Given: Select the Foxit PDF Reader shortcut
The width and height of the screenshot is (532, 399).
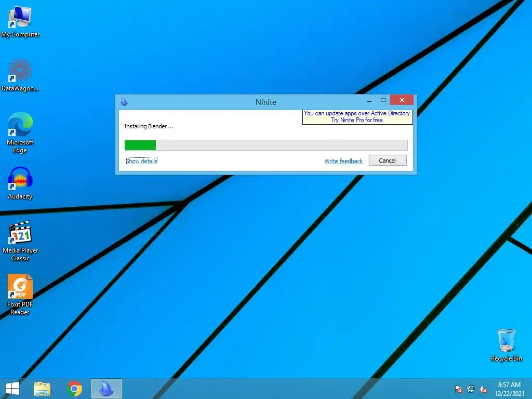Looking at the screenshot, I should click(20, 295).
